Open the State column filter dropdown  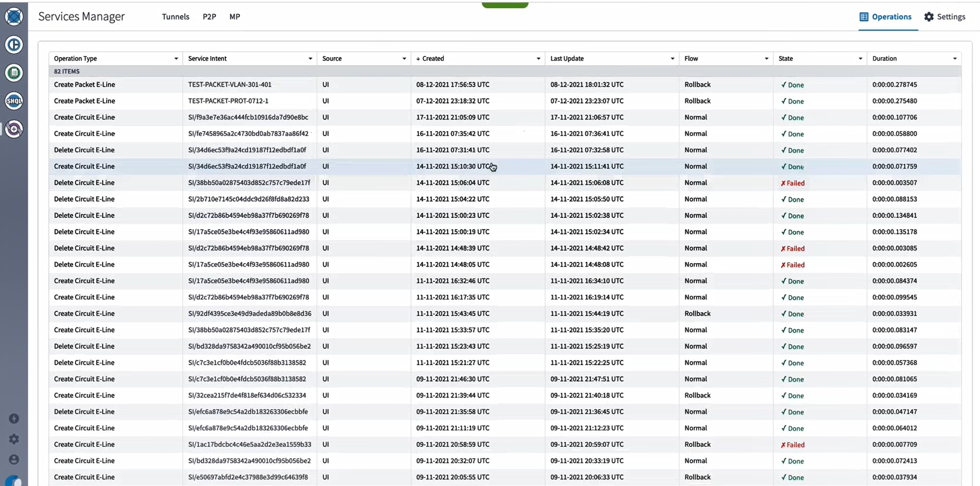860,59
